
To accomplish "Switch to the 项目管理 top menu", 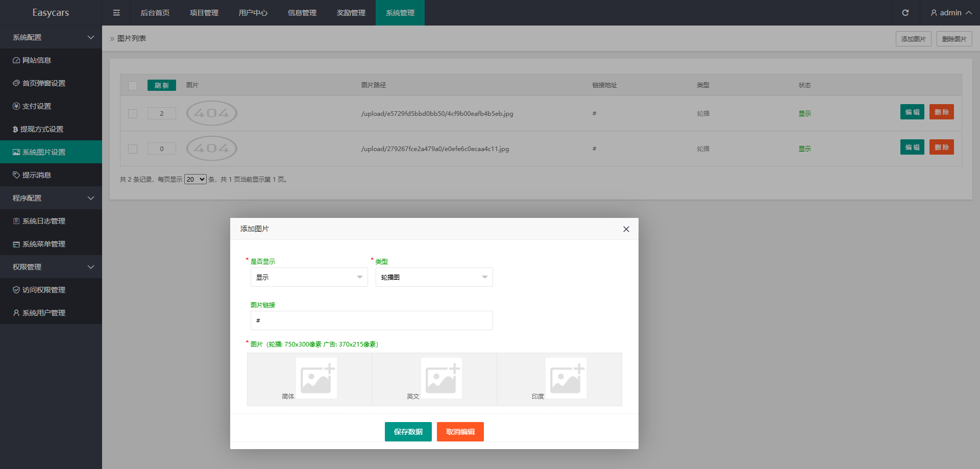I will click(x=204, y=13).
